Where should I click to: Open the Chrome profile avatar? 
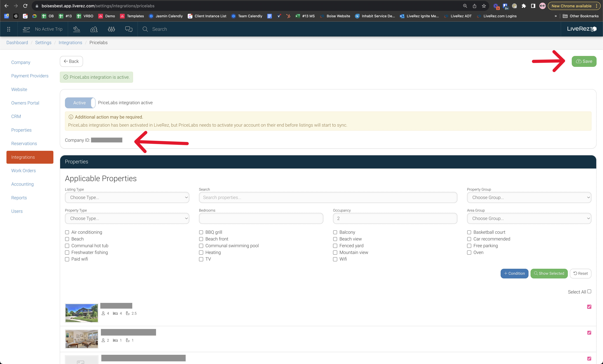tap(543, 6)
